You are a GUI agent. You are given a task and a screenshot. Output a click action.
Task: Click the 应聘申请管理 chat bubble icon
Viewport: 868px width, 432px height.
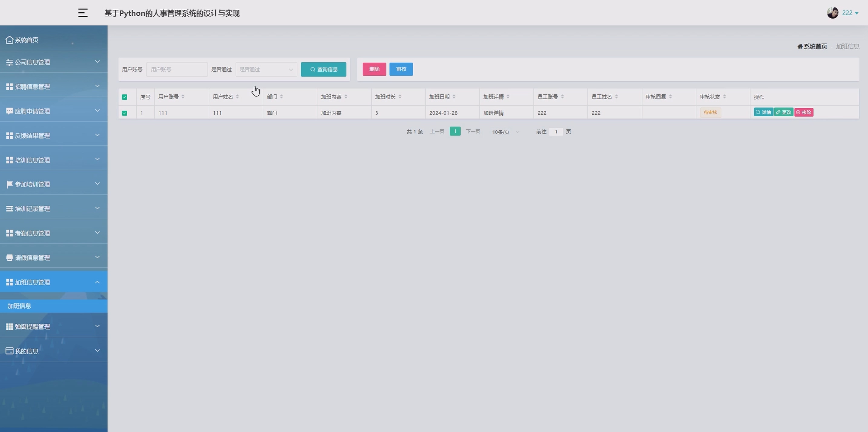tap(9, 111)
